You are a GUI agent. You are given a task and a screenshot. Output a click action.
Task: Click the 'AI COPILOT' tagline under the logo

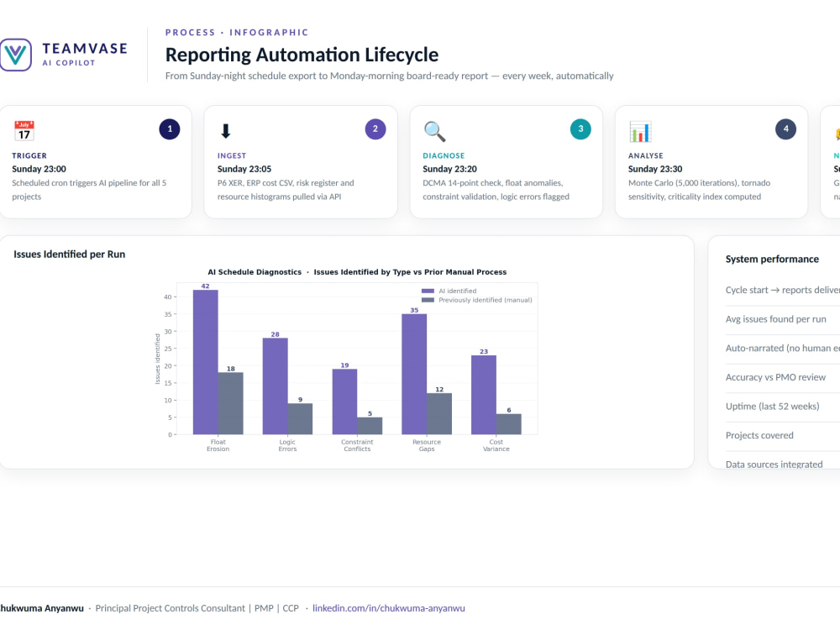69,63
